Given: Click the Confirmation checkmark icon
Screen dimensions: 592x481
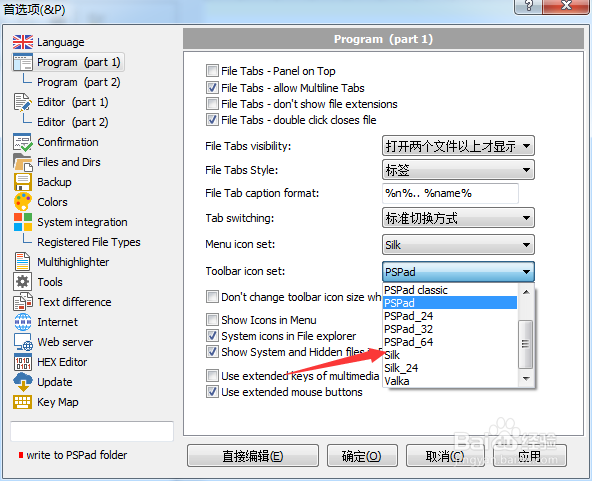Looking at the screenshot, I should (x=23, y=142).
